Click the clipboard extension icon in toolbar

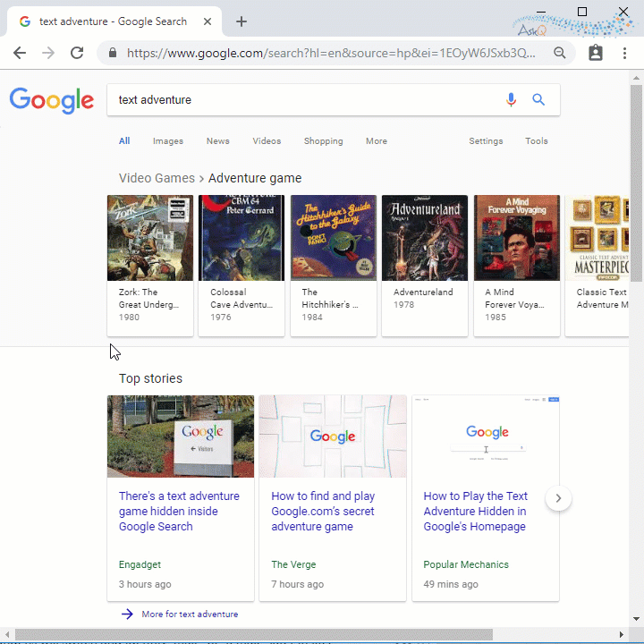pos(596,53)
